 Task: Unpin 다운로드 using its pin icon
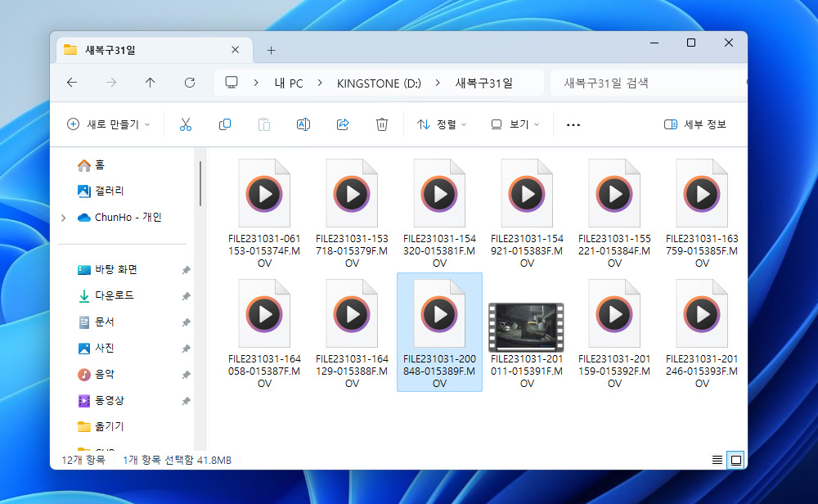point(186,296)
